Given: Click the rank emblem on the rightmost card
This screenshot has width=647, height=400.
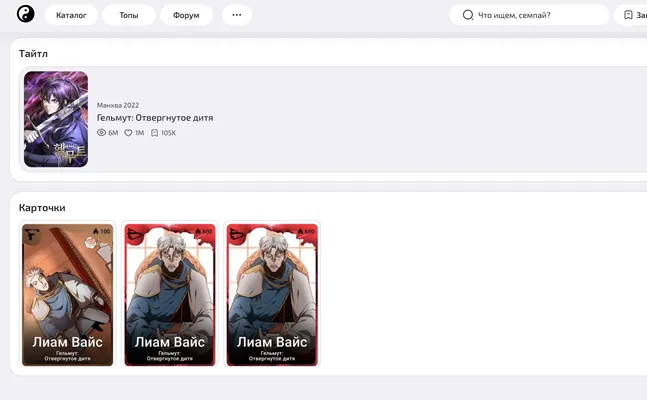Looking at the screenshot, I should [237, 234].
